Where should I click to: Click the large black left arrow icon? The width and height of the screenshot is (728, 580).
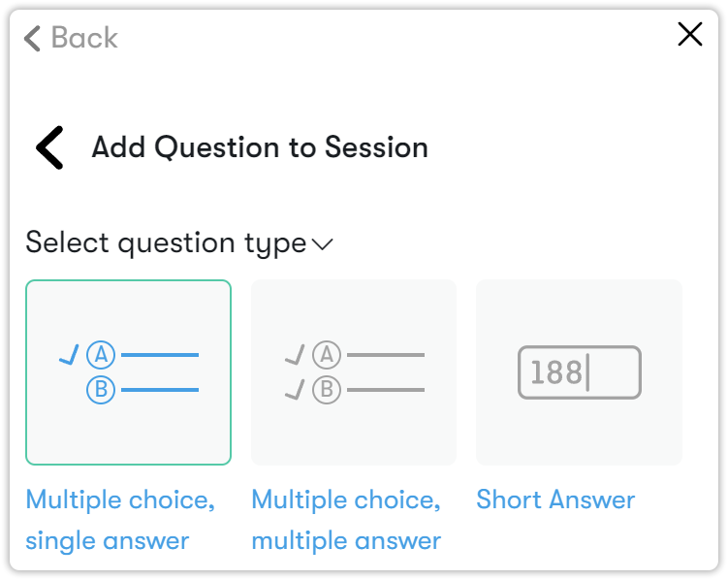tap(49, 148)
